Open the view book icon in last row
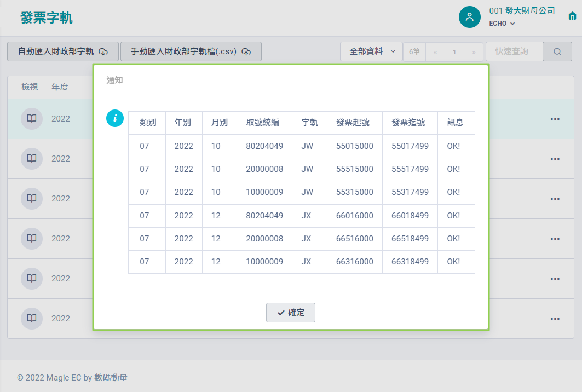Screen dimensions: 582x392 tap(32, 319)
